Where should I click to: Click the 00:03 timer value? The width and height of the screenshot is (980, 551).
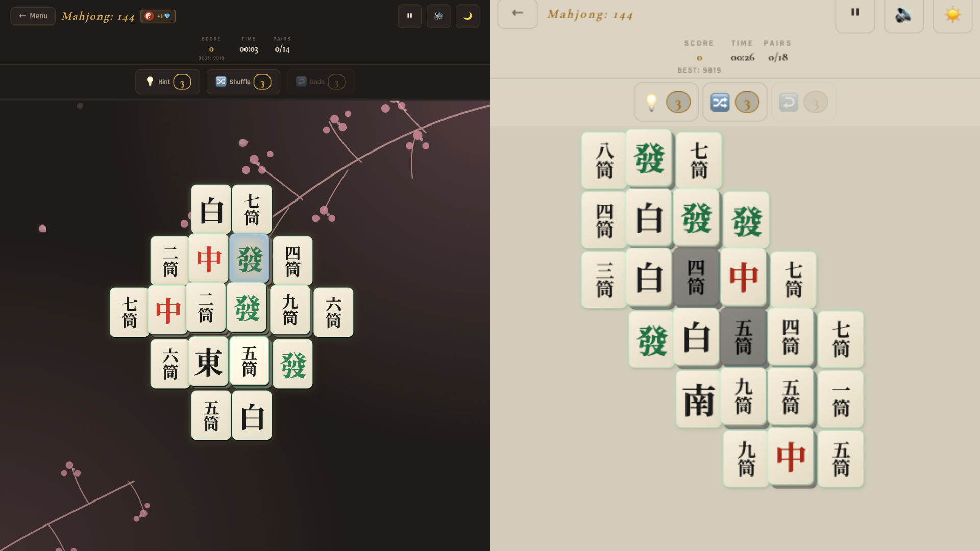point(249,49)
